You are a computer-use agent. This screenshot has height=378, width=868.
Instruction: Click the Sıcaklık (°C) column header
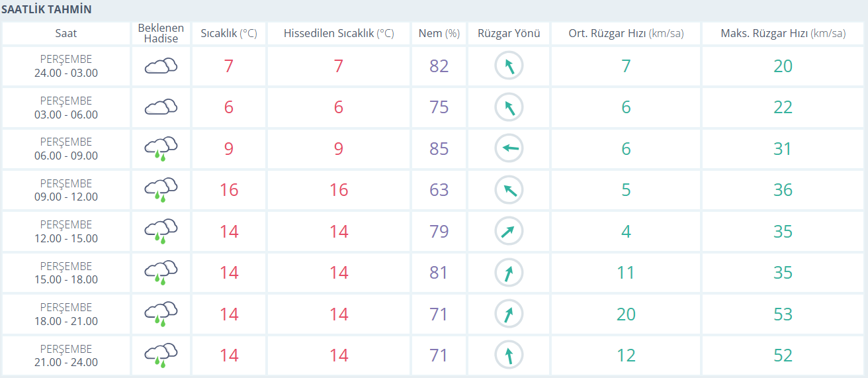tap(229, 34)
